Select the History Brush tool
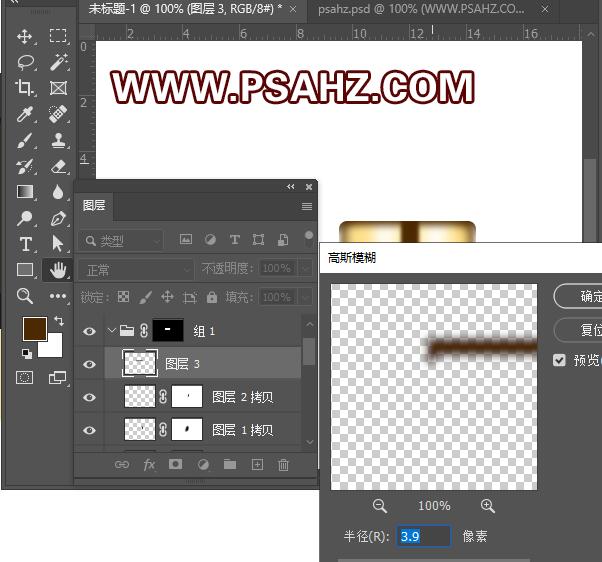The image size is (602, 562). 25,167
